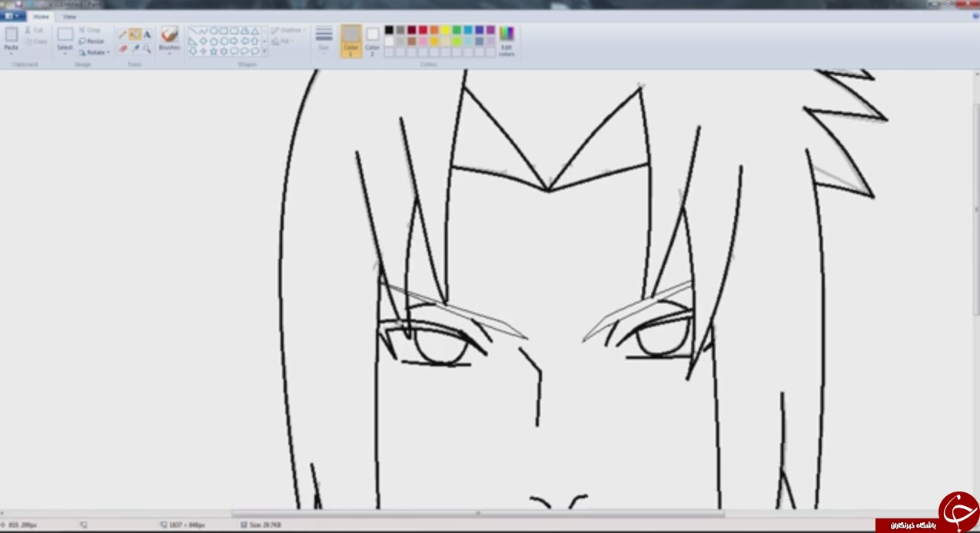Screen dimensions: 980x533
Task: Pick the black color swatch
Action: pyautogui.click(x=389, y=30)
